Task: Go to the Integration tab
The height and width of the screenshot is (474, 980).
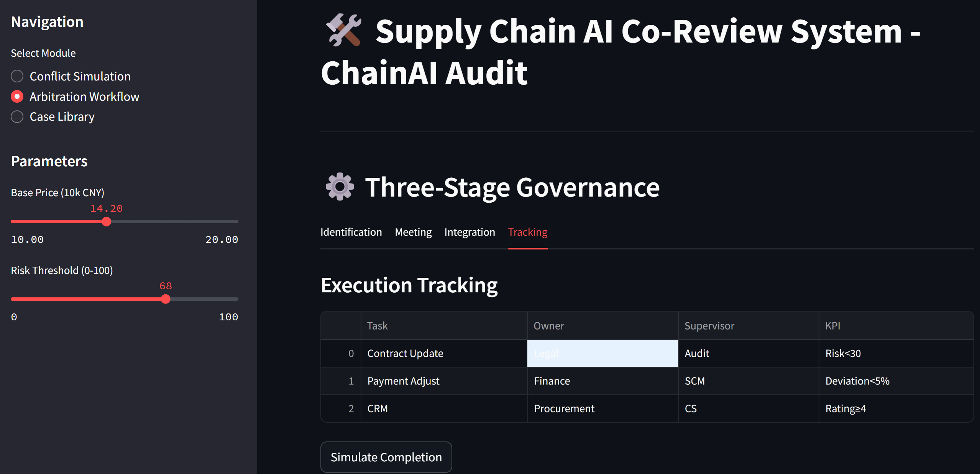Action: (469, 232)
